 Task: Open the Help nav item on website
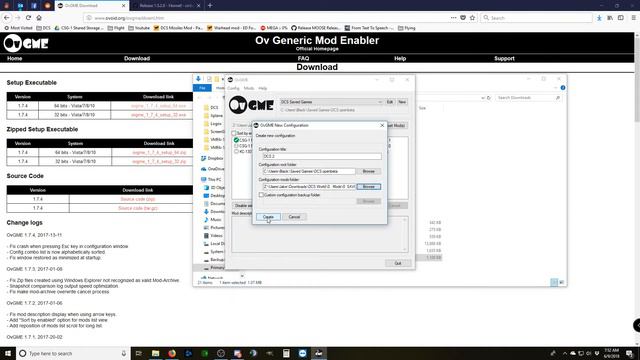click(400, 58)
